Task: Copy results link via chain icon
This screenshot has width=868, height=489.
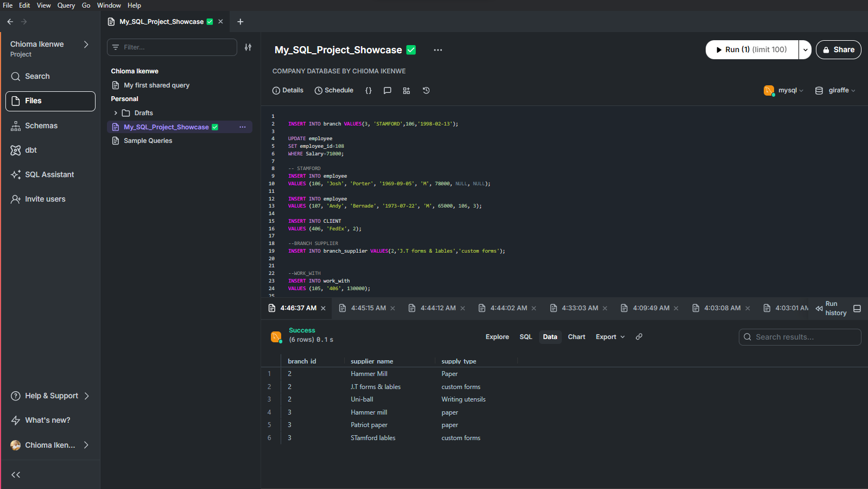Action: pos(639,337)
